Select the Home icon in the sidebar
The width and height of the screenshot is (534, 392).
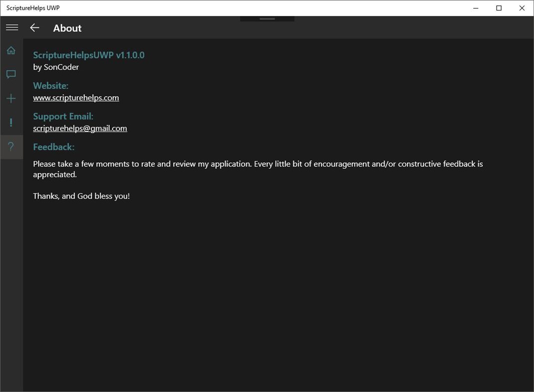click(x=11, y=50)
